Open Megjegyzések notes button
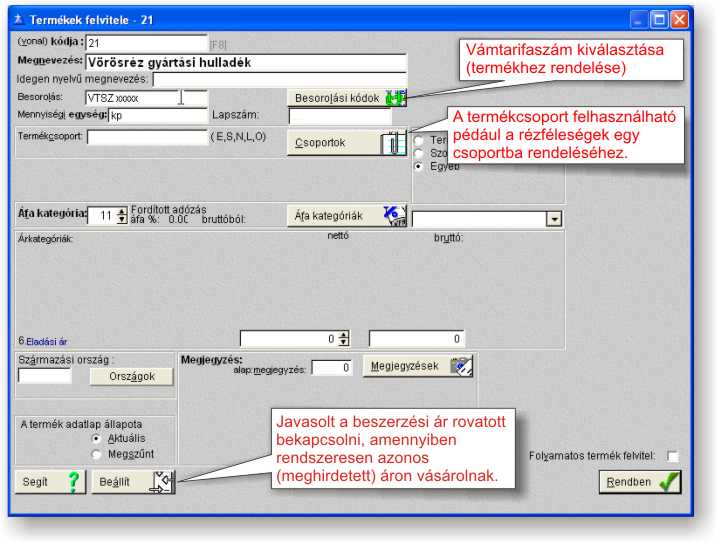The width and height of the screenshot is (718, 543). click(416, 366)
